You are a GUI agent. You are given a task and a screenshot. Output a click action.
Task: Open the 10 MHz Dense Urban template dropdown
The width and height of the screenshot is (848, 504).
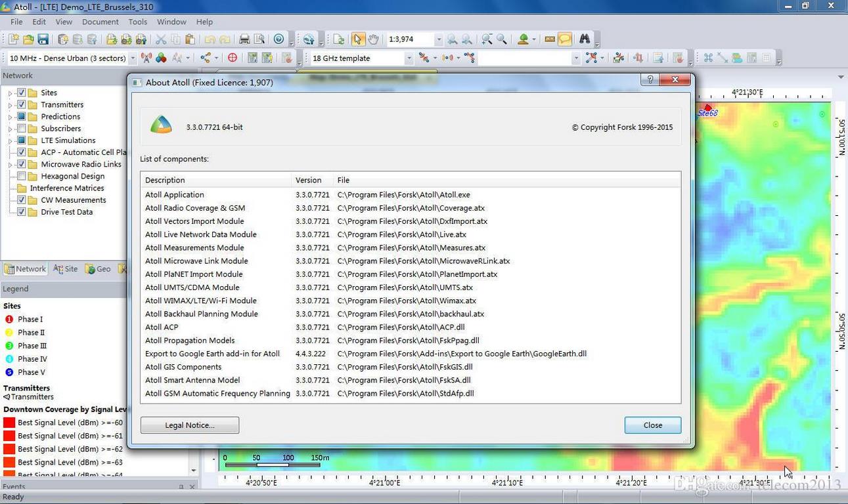pos(132,58)
